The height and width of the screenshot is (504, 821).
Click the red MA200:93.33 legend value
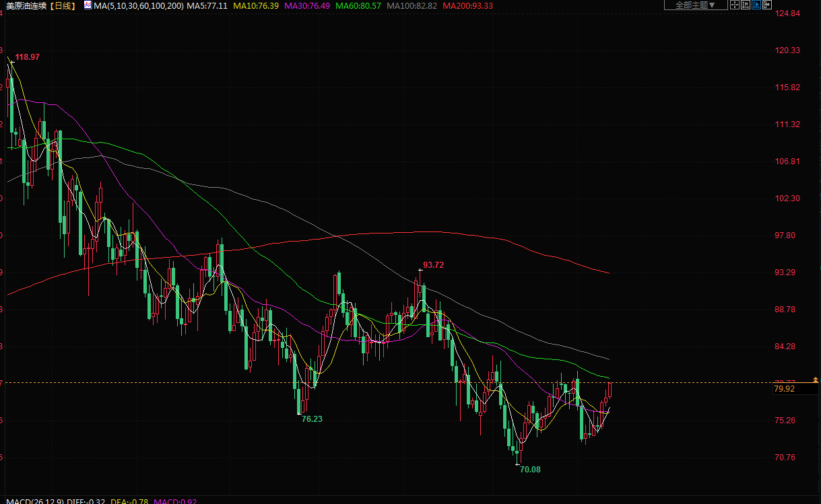[x=467, y=5]
